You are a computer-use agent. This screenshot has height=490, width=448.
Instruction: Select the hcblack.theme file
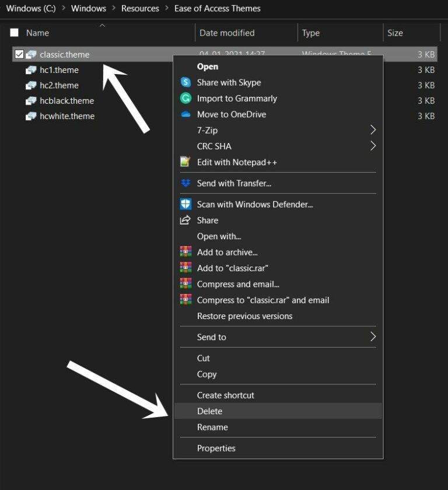[66, 100]
